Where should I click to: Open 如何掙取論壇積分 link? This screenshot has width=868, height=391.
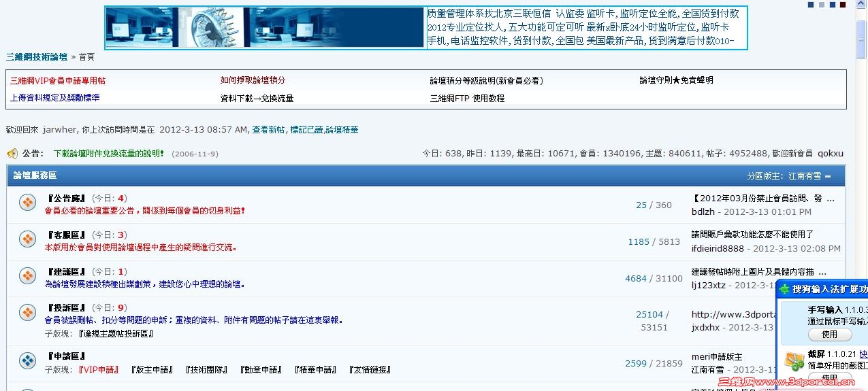click(x=253, y=80)
